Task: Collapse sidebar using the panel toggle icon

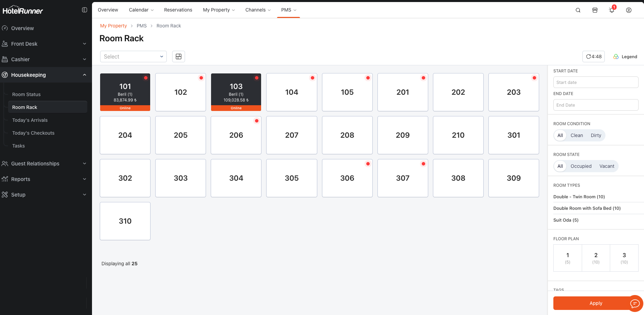Action: point(85,10)
